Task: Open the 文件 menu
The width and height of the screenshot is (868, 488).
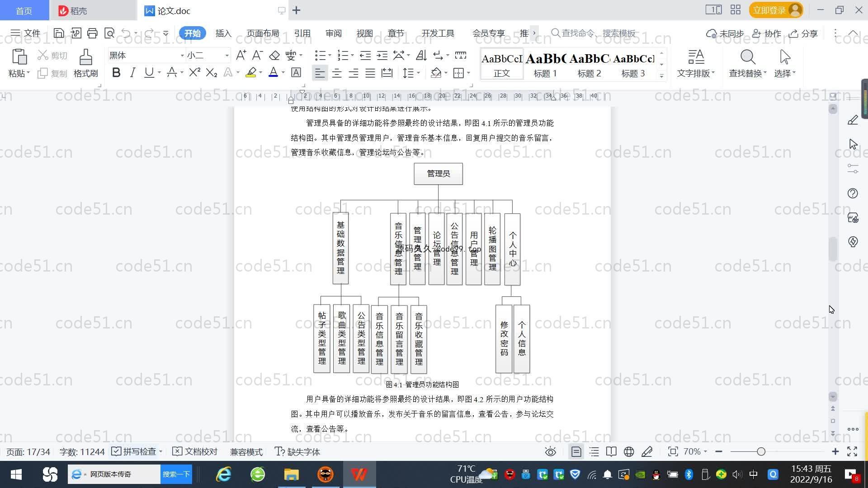Action: (x=25, y=33)
